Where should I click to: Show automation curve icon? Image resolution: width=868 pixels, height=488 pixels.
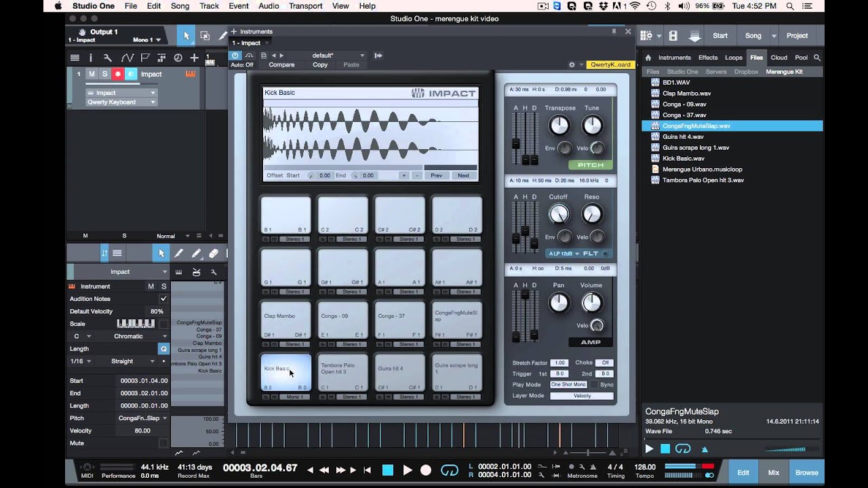point(127,58)
